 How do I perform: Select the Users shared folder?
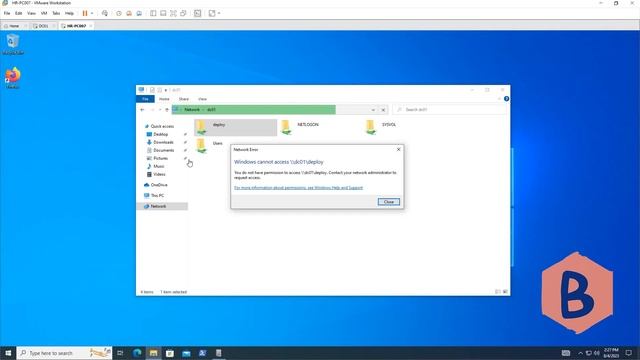pyautogui.click(x=209, y=145)
